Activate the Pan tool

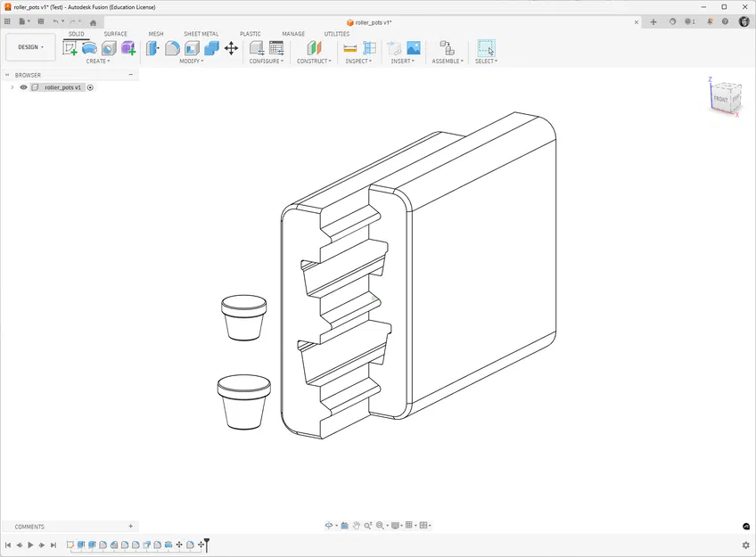coord(356,526)
